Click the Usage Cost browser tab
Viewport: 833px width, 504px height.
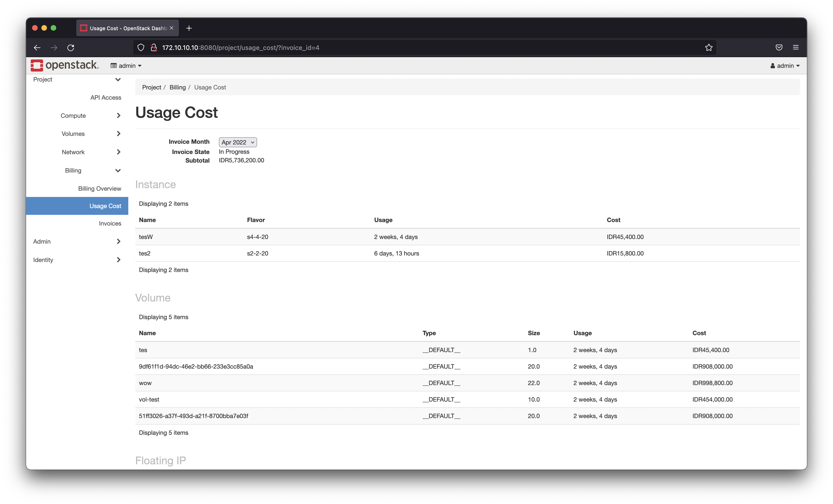(x=127, y=28)
